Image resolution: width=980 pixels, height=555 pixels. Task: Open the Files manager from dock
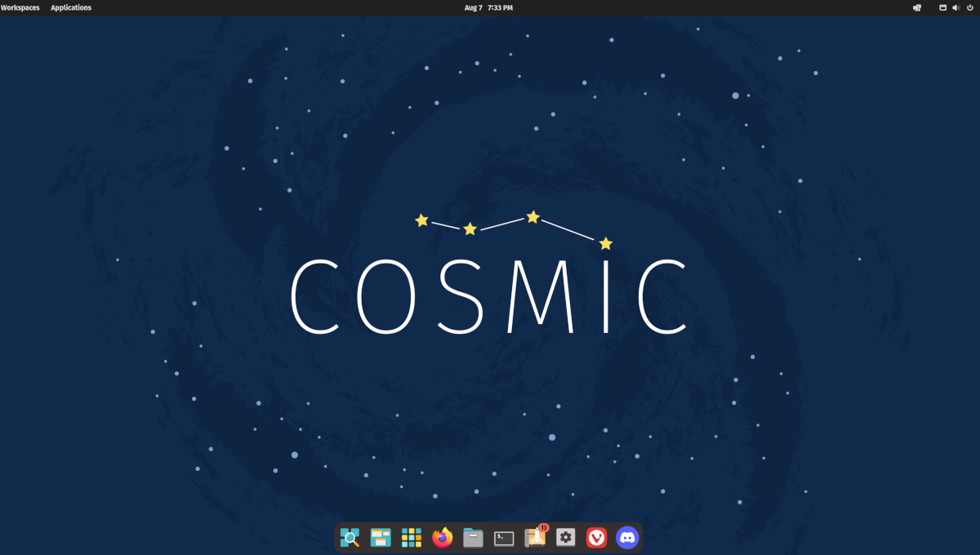[x=473, y=537]
